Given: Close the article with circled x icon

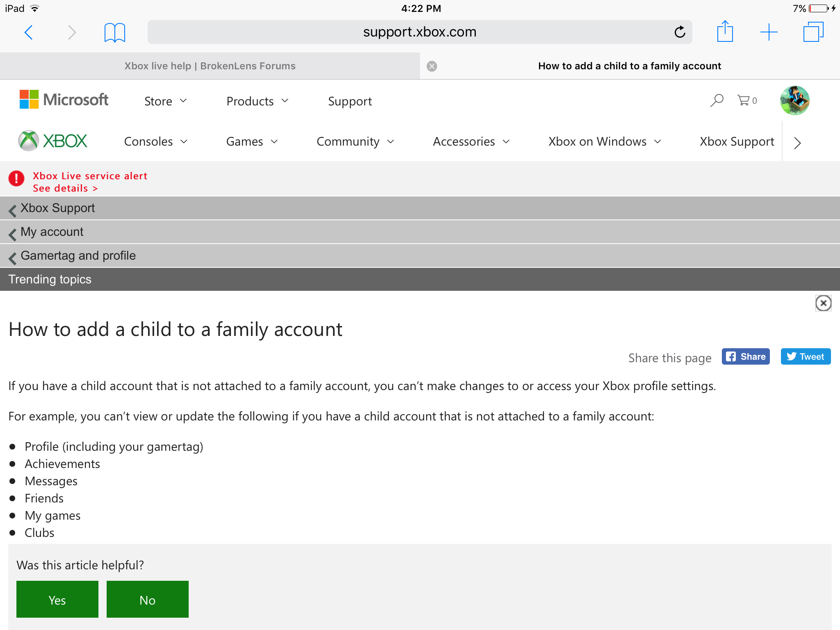Looking at the screenshot, I should pyautogui.click(x=823, y=303).
